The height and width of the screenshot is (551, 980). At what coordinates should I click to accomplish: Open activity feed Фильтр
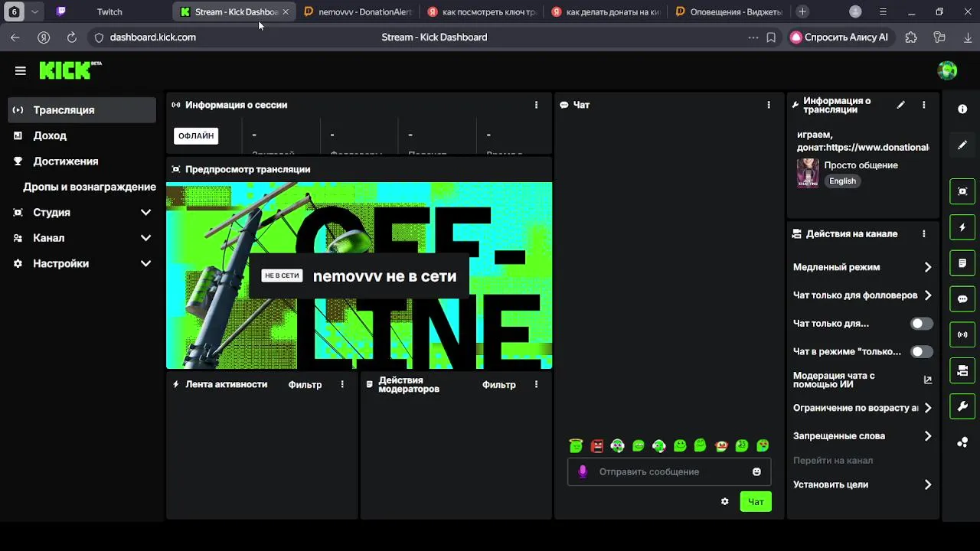tap(305, 384)
